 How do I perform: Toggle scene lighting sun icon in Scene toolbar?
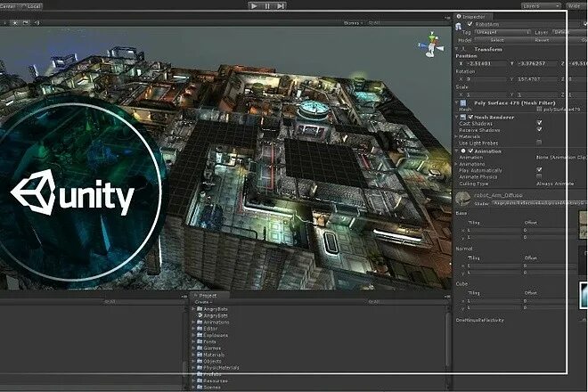[15, 23]
